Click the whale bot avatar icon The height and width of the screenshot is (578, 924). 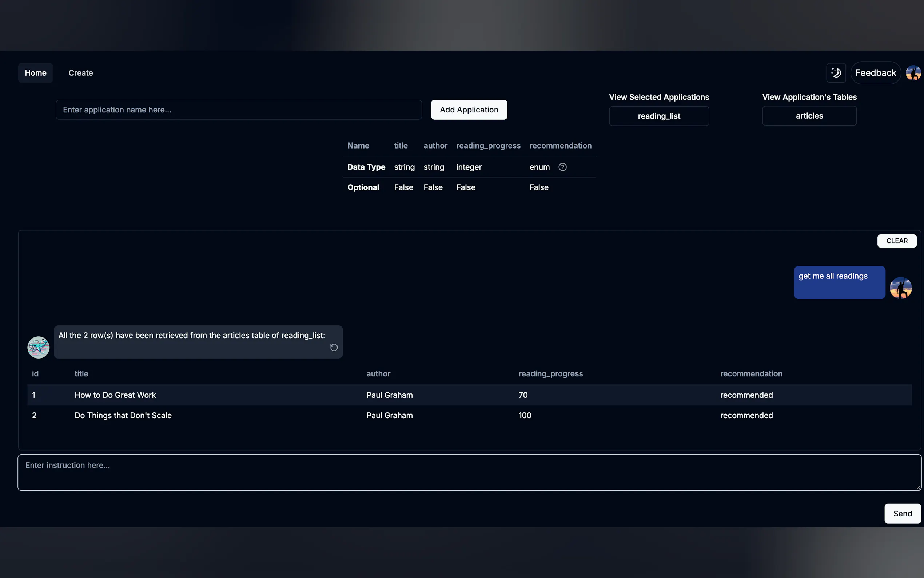pos(38,348)
